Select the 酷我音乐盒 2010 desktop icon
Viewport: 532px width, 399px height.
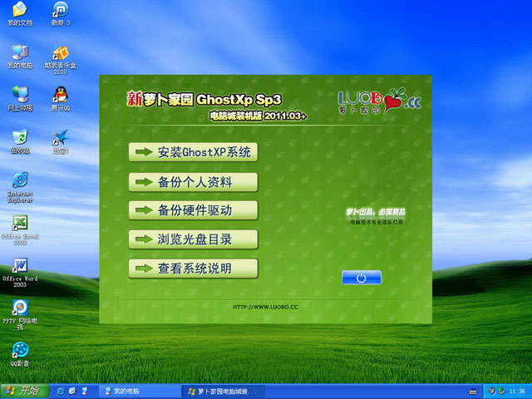61,60
